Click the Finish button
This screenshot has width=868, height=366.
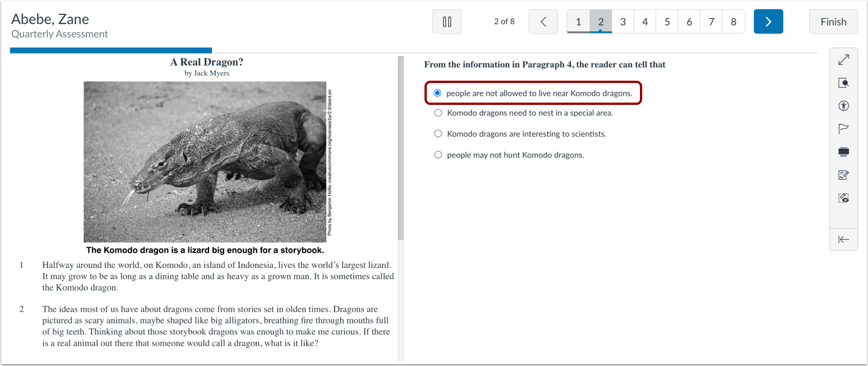833,22
